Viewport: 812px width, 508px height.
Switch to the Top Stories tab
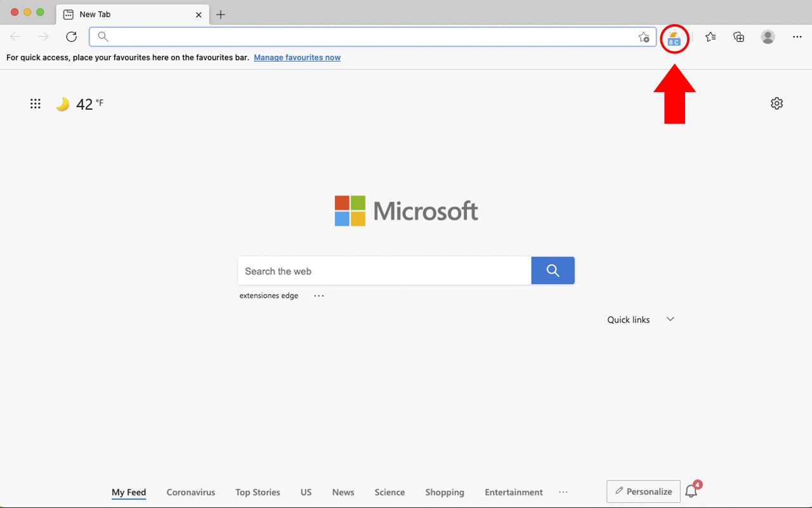click(x=258, y=492)
